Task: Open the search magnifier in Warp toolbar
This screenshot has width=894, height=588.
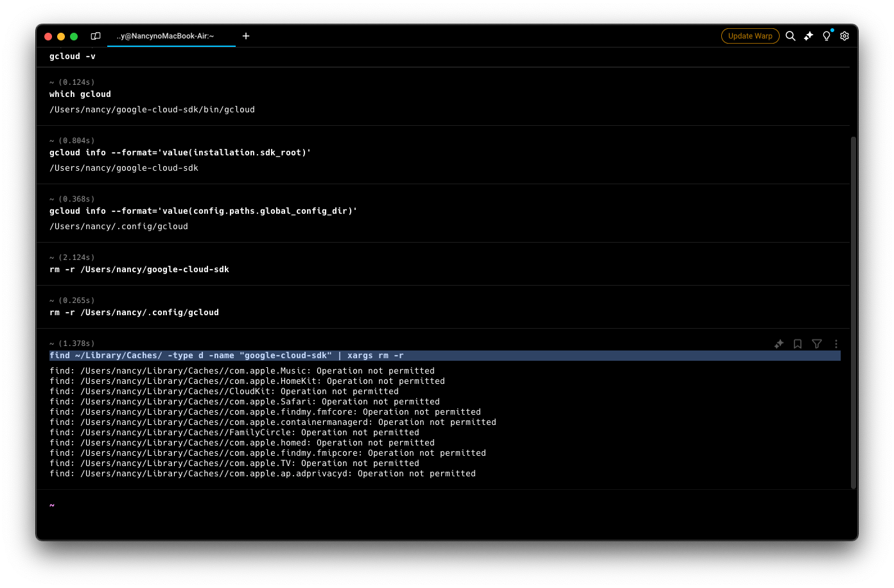Action: click(x=791, y=36)
